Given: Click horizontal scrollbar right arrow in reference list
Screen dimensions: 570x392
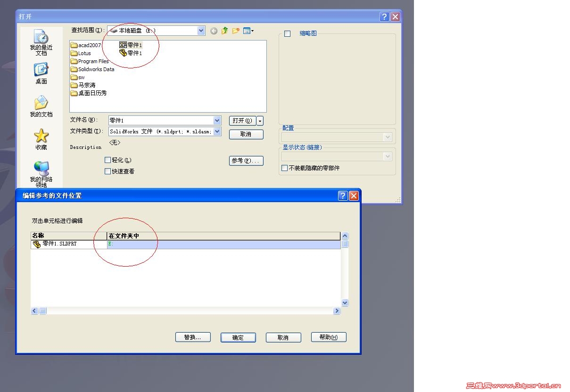Looking at the screenshot, I should coord(337,311).
